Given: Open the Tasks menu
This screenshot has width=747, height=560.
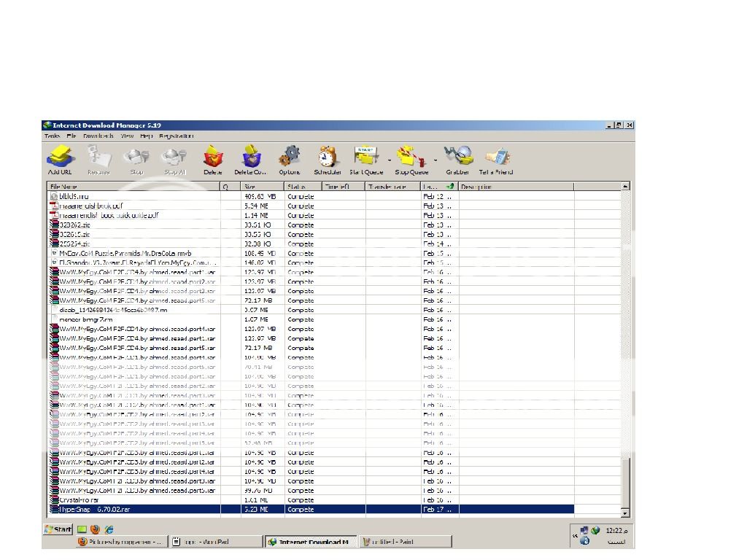Looking at the screenshot, I should 53,136.
